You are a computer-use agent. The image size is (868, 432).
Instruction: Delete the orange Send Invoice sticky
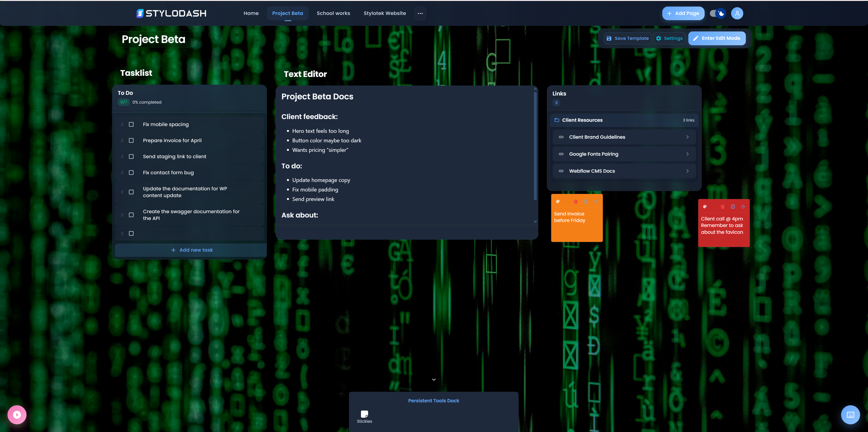pos(575,201)
